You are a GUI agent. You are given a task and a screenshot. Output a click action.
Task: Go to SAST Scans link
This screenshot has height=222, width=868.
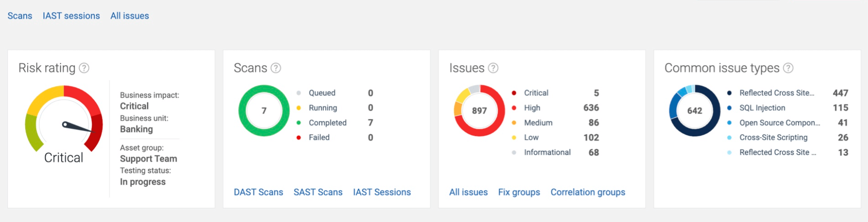pos(318,192)
